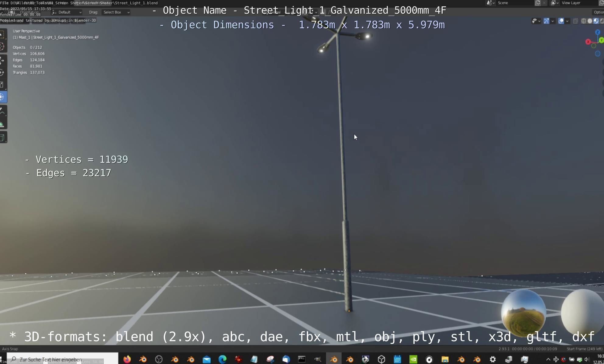The image size is (604, 364).
Task: Toggle X-ray mode in viewport header
Action: (x=575, y=21)
